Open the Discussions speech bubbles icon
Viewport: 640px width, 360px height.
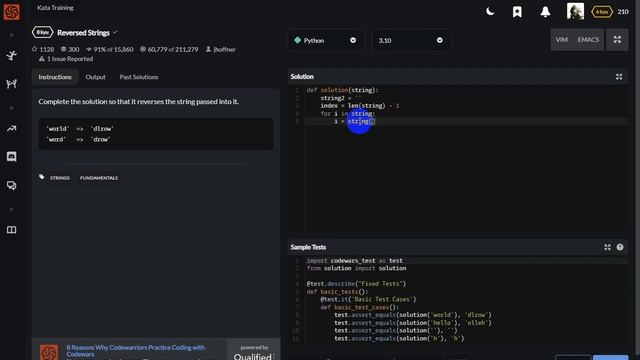click(x=11, y=185)
